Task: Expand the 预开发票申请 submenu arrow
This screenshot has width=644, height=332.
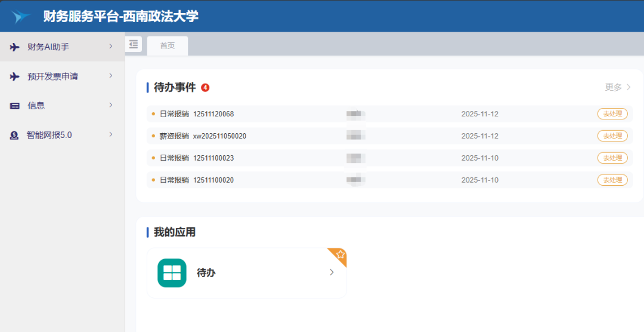Action: click(x=111, y=76)
